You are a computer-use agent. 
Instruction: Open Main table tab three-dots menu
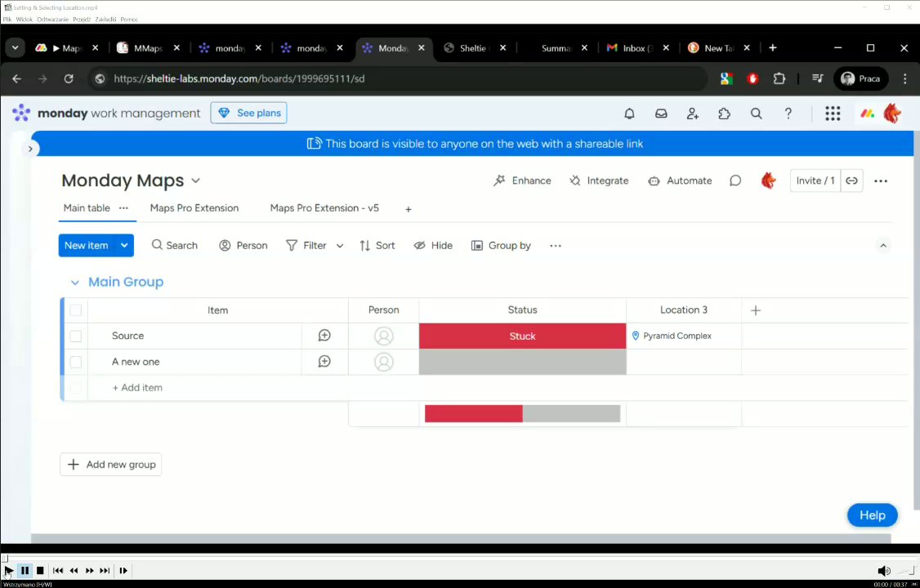point(123,208)
